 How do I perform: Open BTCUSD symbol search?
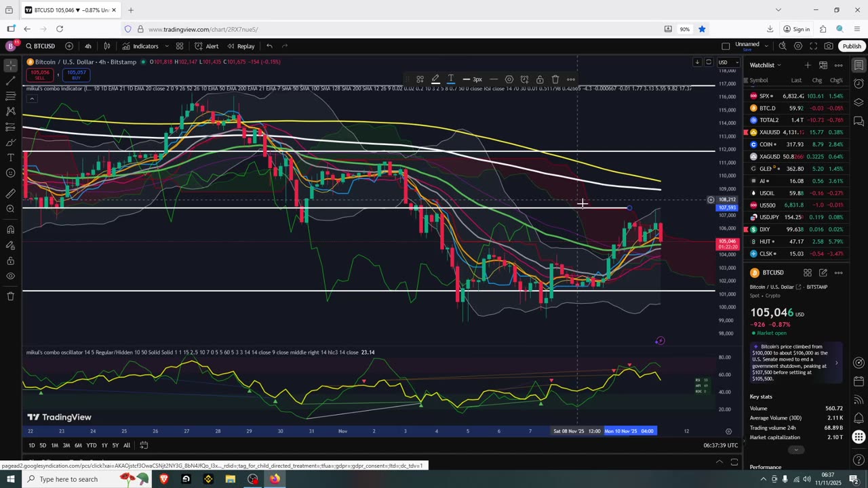tap(41, 46)
